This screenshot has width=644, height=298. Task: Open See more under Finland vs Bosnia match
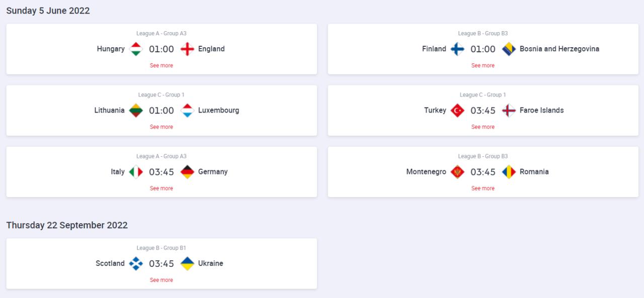pos(483,65)
